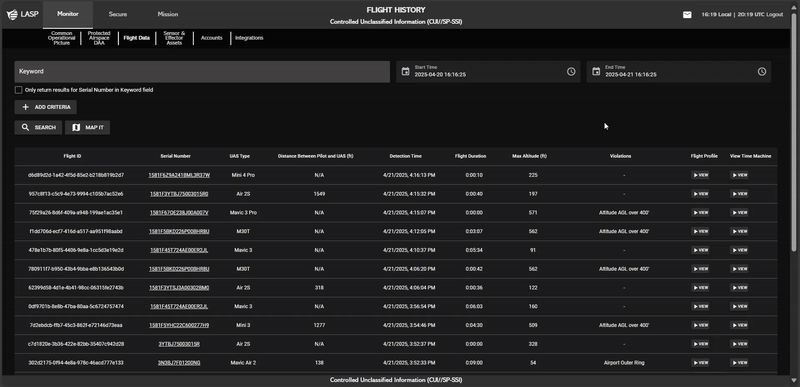View Time Machine for the 4:10:37 PM Mavic 3

tap(739, 250)
